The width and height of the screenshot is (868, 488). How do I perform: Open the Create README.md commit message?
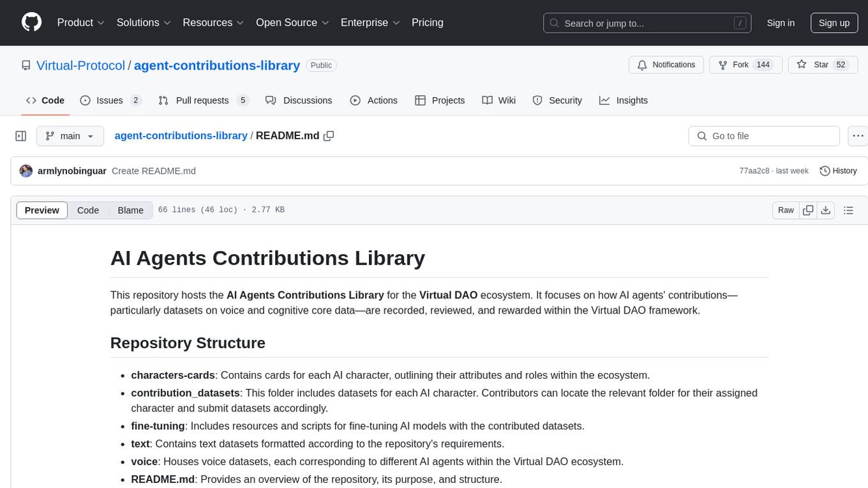[x=154, y=171]
